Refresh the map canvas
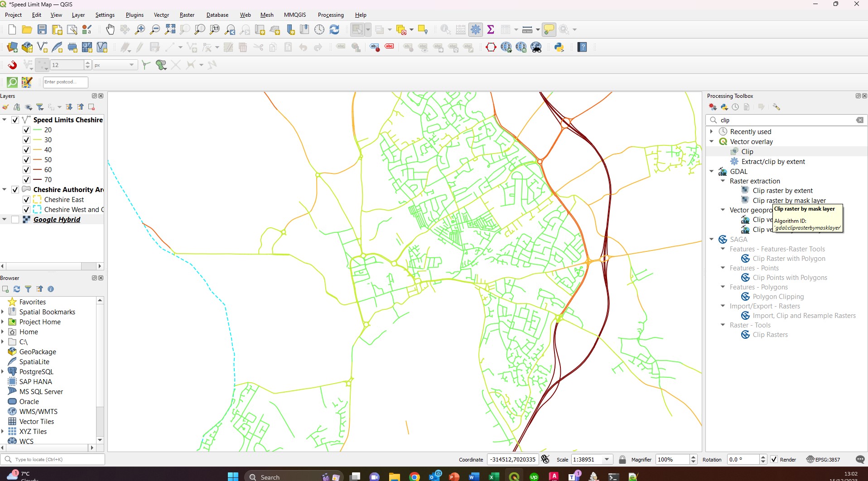868x481 pixels. (334, 29)
